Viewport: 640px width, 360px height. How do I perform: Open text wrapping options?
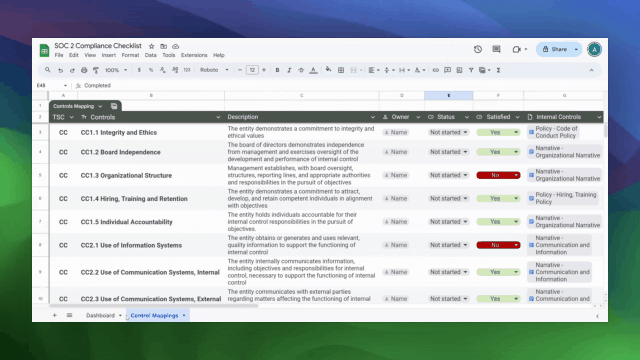404,70
